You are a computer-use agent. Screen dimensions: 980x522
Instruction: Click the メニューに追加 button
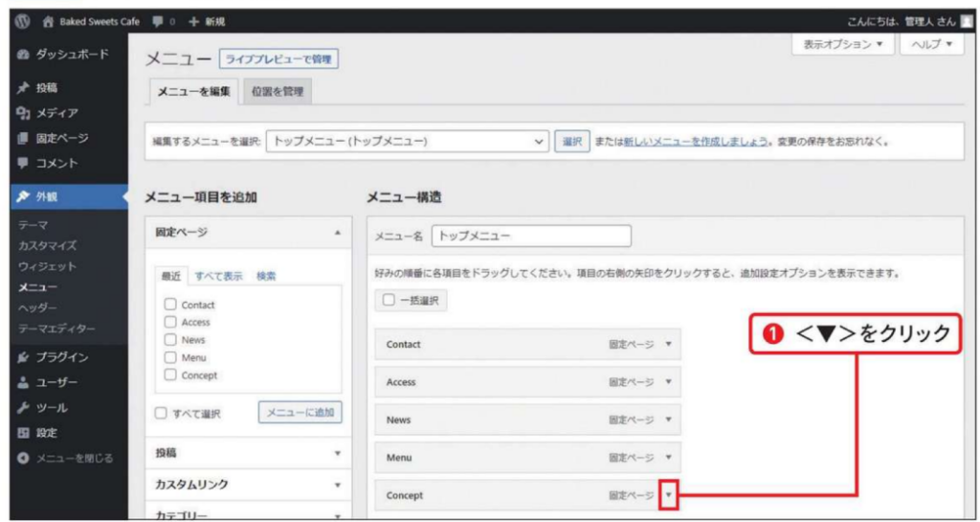click(x=300, y=412)
